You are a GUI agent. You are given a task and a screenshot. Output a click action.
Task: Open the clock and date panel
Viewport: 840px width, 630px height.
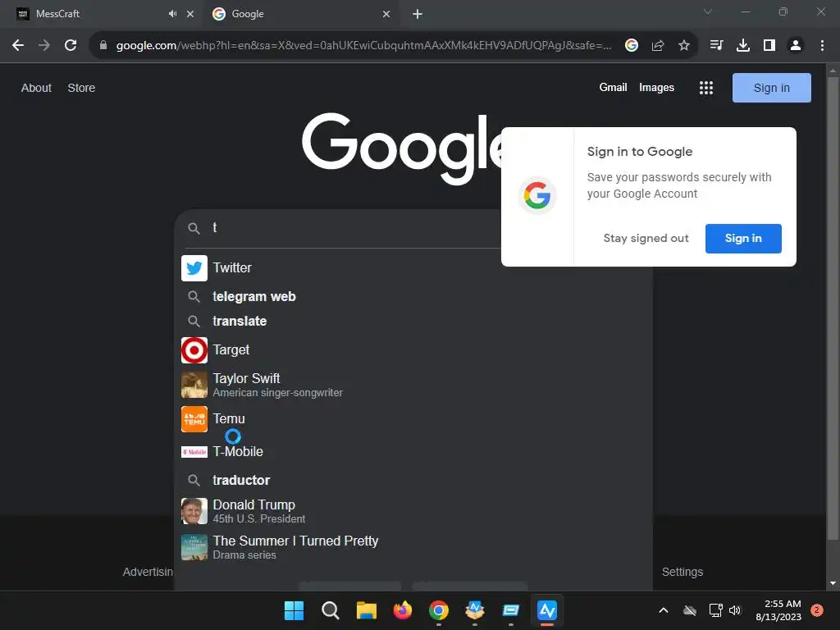(778, 610)
